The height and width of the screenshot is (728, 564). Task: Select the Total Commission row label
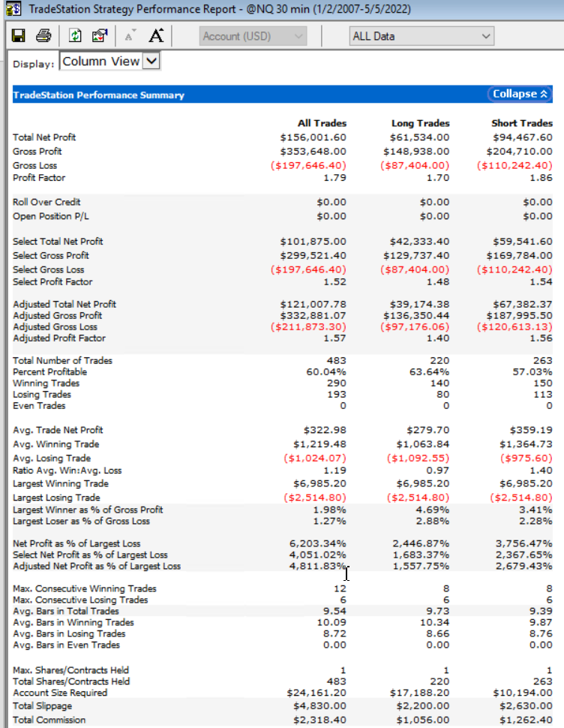click(x=49, y=720)
